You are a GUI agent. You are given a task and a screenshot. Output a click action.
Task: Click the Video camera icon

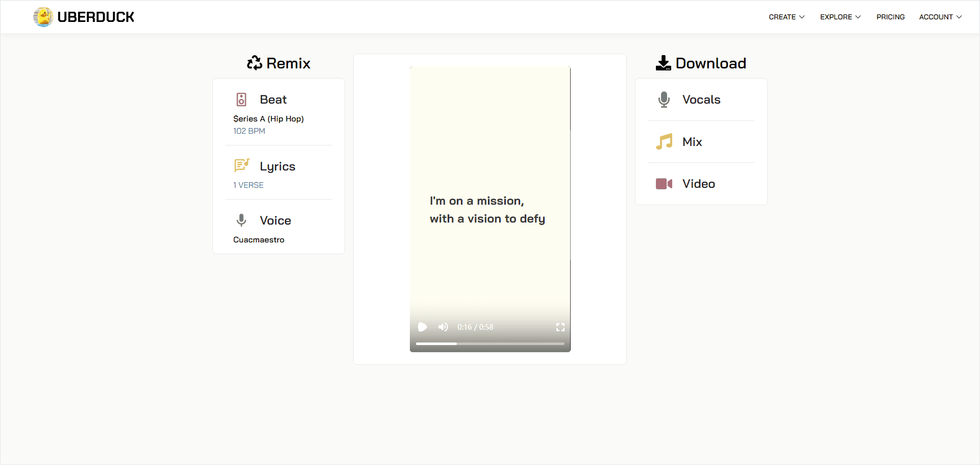664,184
